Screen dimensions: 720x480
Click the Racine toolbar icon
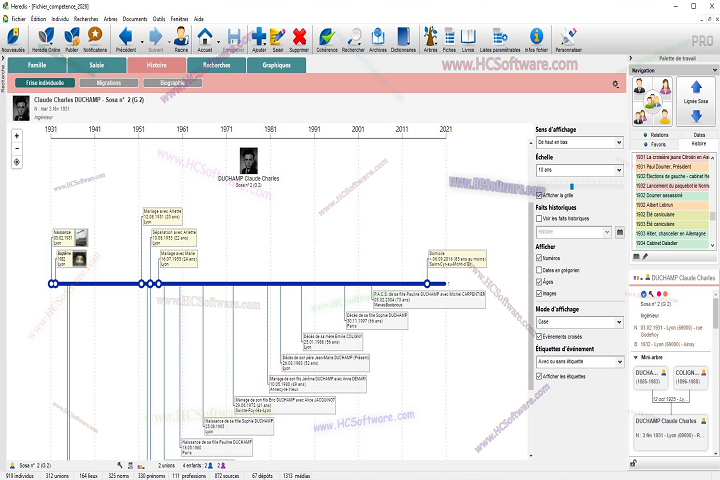point(181,37)
